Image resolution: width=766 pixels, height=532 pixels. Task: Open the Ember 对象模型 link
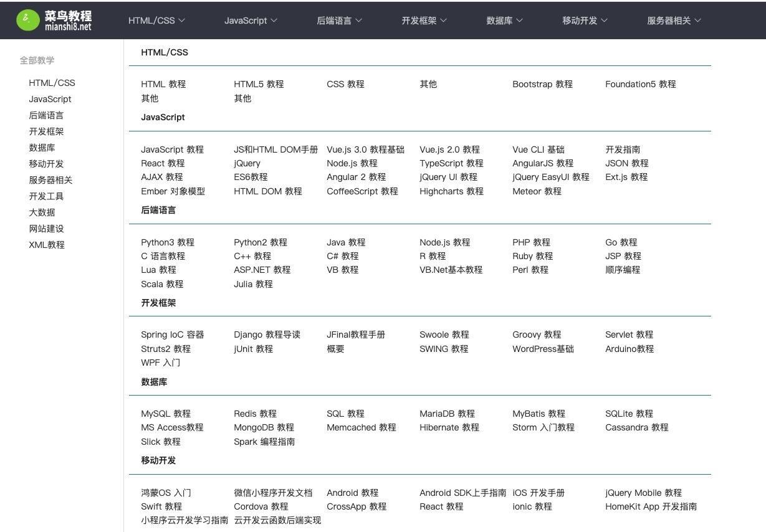pos(173,191)
